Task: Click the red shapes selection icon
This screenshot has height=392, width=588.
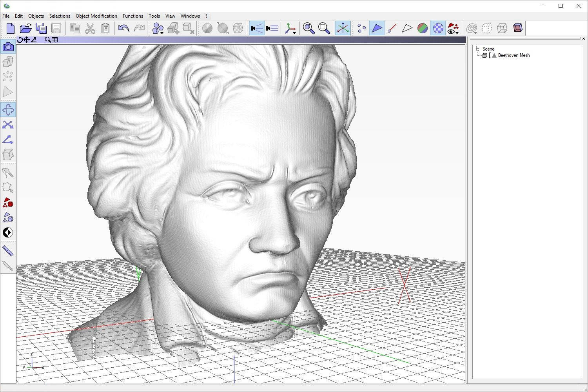Action: click(x=8, y=203)
